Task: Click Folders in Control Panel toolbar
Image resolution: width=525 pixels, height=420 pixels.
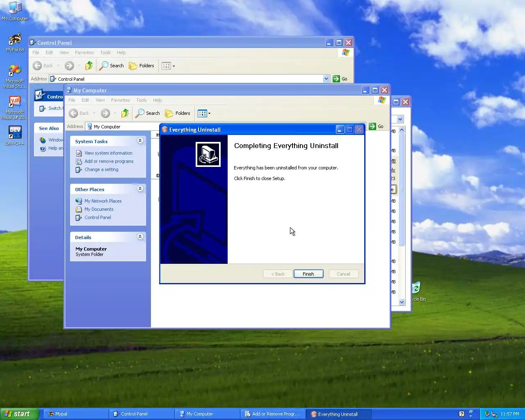Action: click(142, 66)
